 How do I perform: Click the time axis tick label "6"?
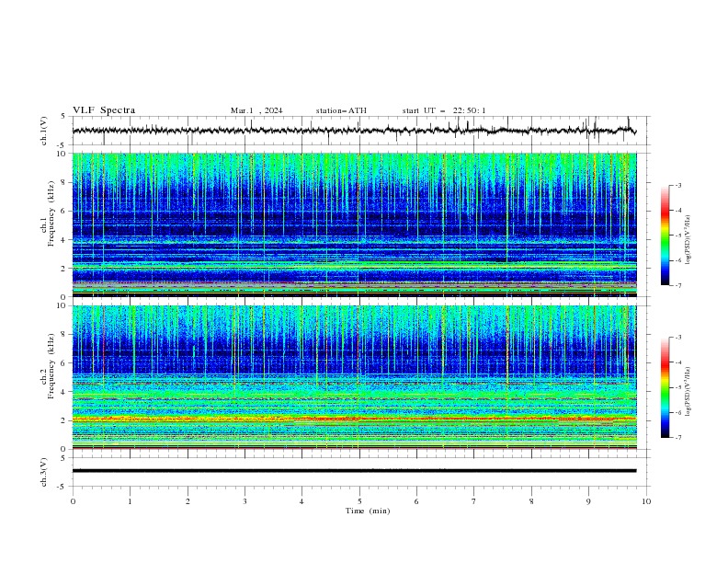416,501
